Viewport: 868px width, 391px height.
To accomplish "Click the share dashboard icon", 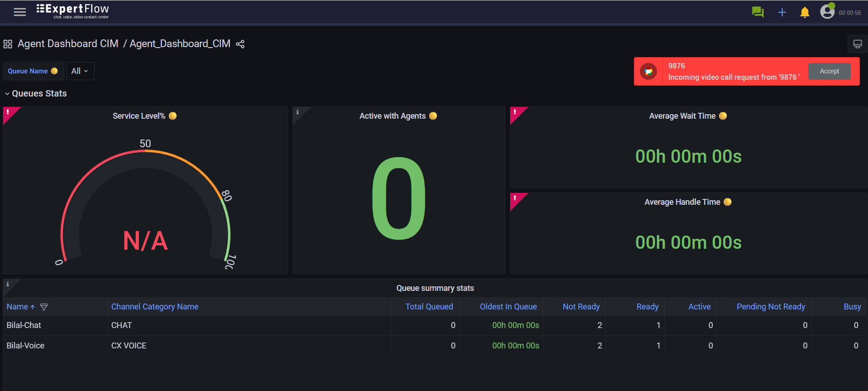I will pyautogui.click(x=240, y=44).
